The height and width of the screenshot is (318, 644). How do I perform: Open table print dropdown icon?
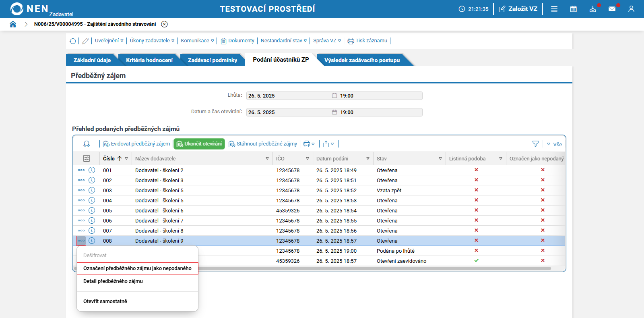[309, 144]
